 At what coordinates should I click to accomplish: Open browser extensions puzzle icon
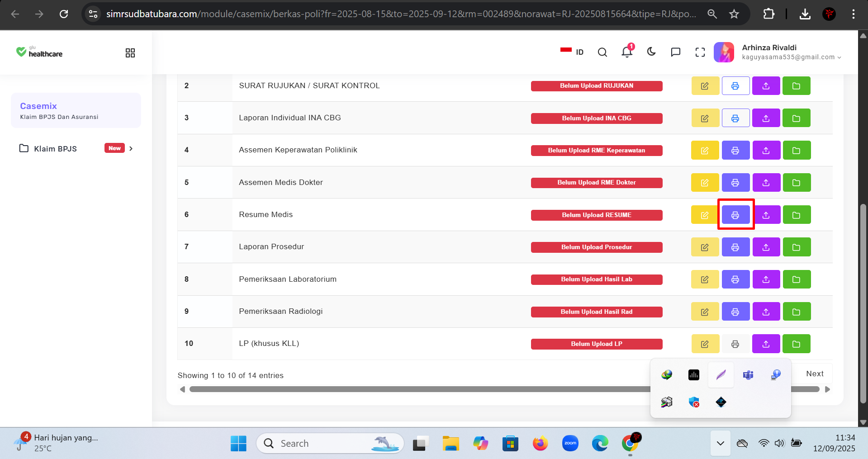click(x=768, y=14)
